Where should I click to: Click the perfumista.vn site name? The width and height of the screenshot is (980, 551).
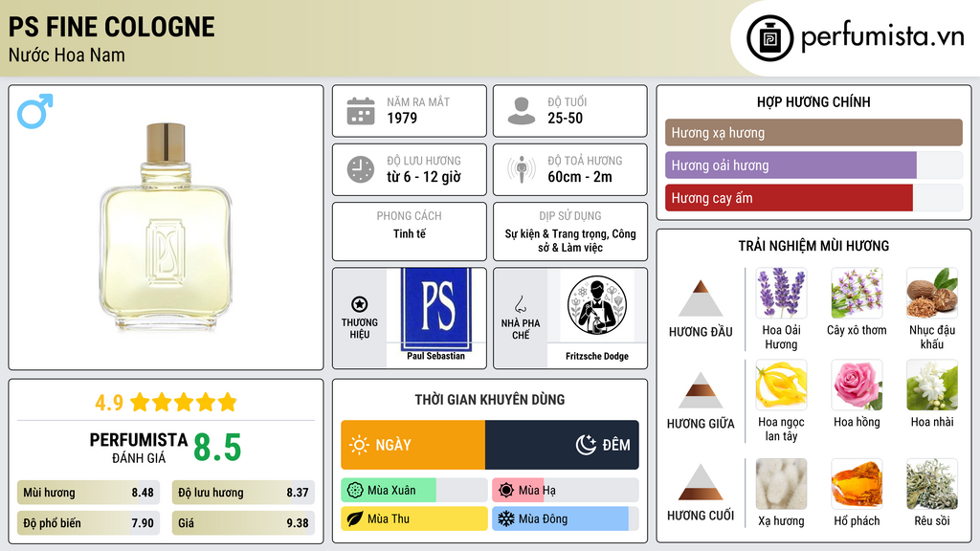click(882, 37)
